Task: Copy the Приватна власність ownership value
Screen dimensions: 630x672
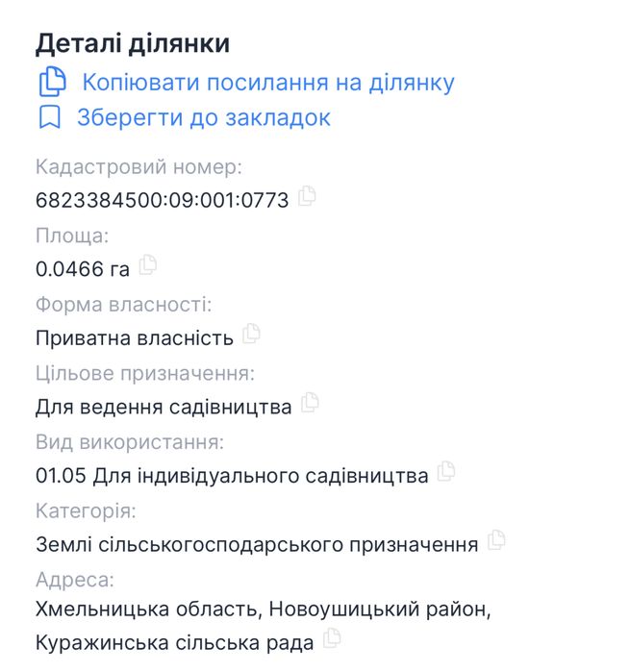Action: tap(252, 334)
